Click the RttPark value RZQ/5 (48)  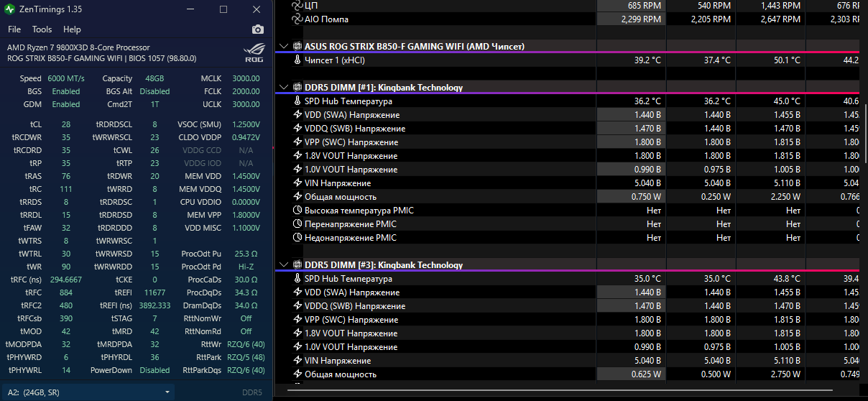pyautogui.click(x=246, y=357)
